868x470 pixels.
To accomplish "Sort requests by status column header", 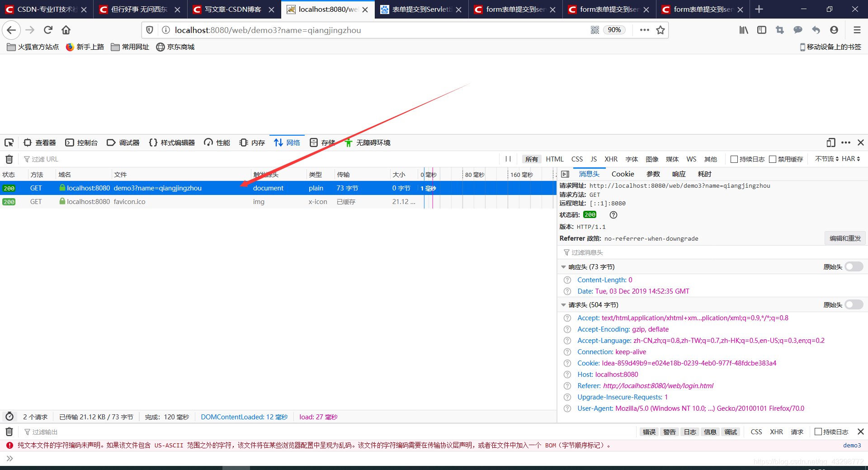I will tap(14, 175).
